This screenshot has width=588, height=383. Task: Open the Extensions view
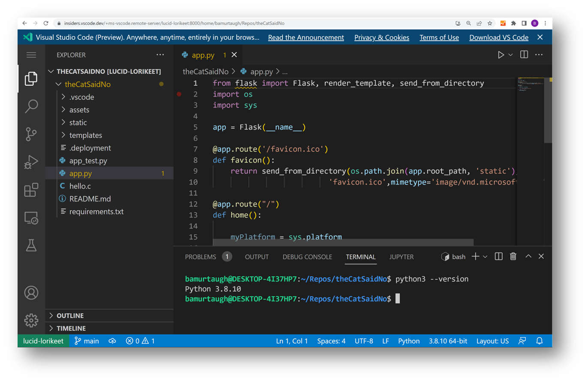click(x=30, y=190)
